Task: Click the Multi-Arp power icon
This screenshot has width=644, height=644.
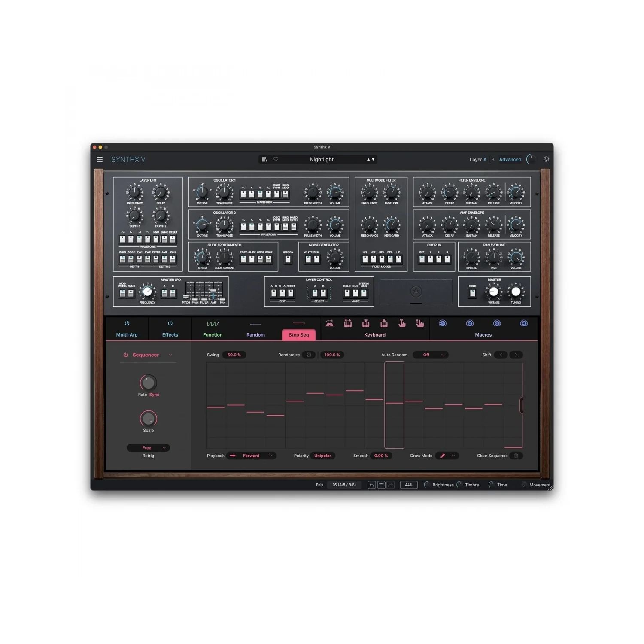Action: [127, 323]
